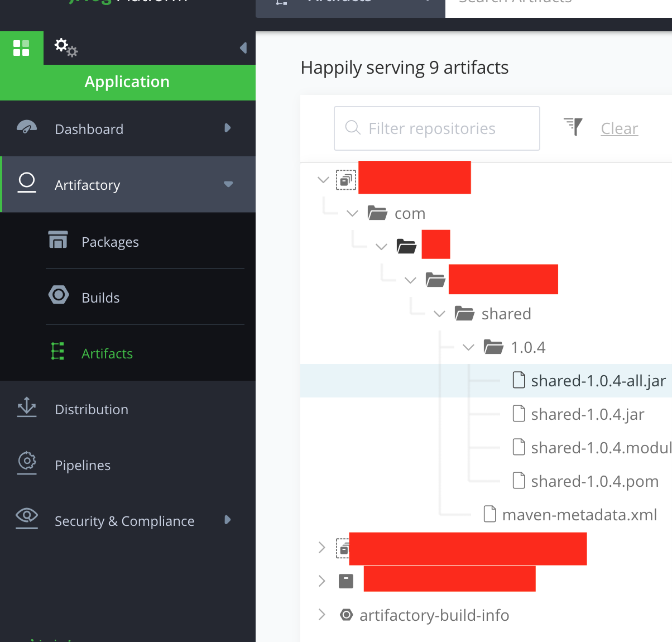Click the artifactory-build-info hexagon icon
This screenshot has width=672, height=642.
click(x=347, y=615)
